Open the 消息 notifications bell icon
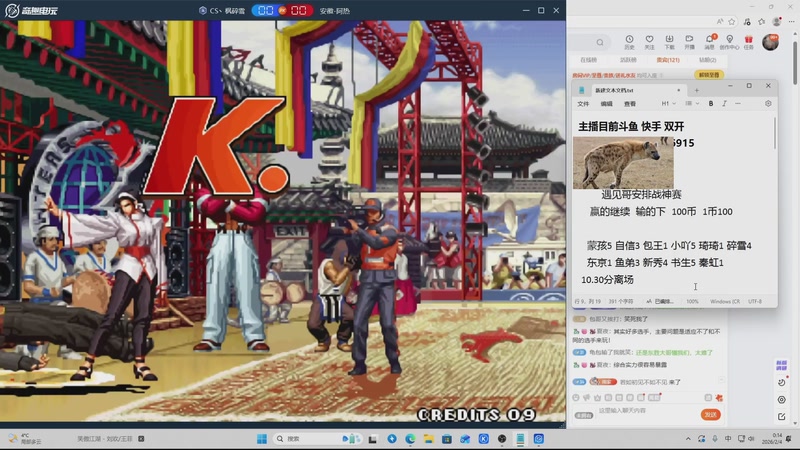 point(710,42)
